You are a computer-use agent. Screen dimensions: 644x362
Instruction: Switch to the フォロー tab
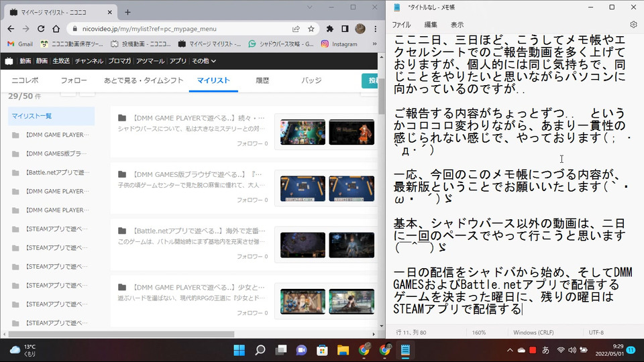point(74,80)
